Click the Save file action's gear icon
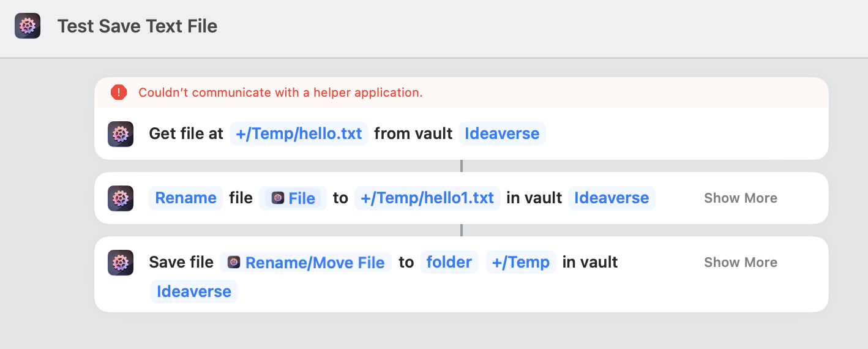This screenshot has width=868, height=349. pos(121,262)
